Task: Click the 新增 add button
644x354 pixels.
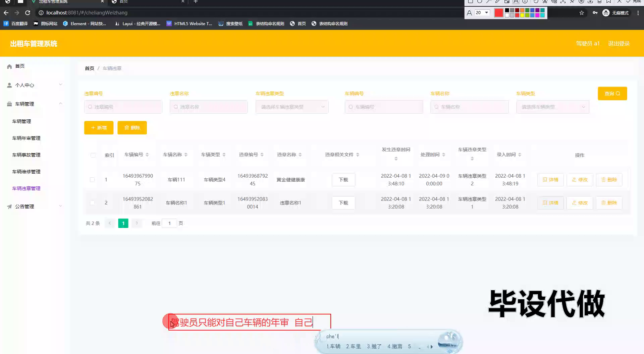Action: [99, 128]
